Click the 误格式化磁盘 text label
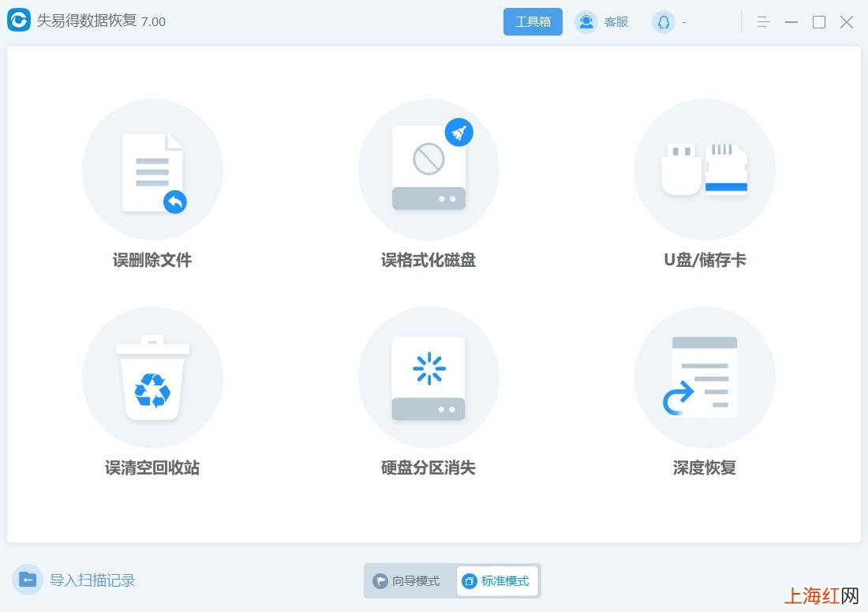The width and height of the screenshot is (868, 612). pos(428,260)
